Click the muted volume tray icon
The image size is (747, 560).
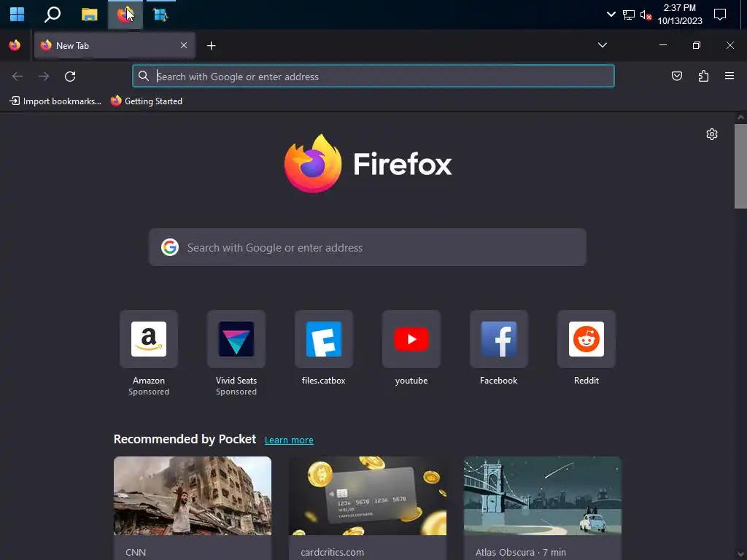coord(646,15)
